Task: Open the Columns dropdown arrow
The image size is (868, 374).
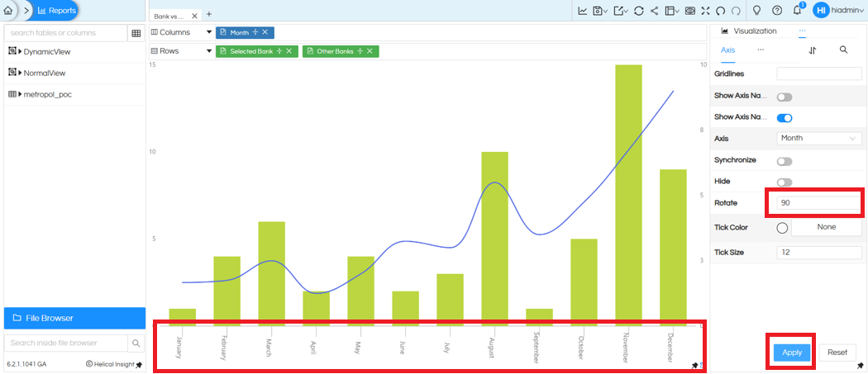Action: pos(209,33)
